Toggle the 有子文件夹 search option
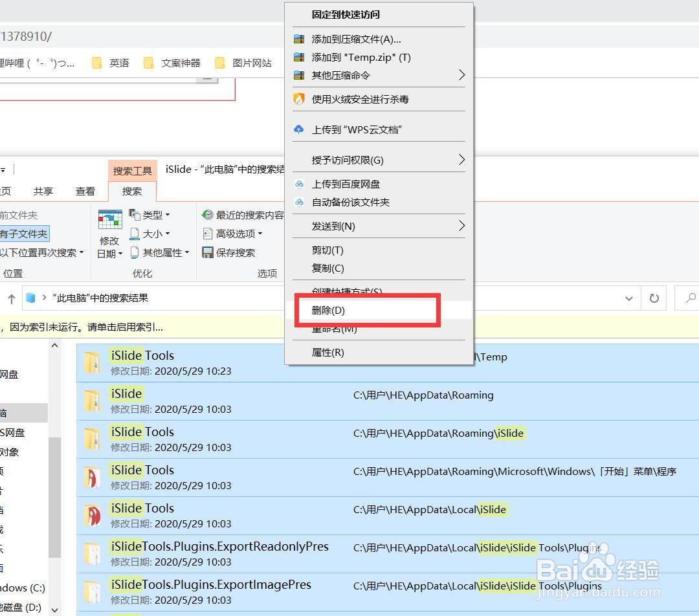This screenshot has height=616, width=699. [24, 234]
